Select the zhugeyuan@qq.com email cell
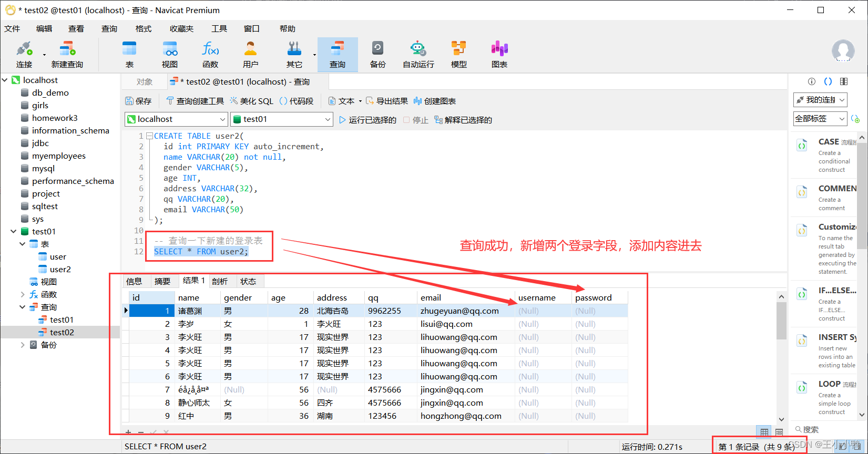Screen dimensions: 868x454 pyautogui.click(x=465, y=311)
